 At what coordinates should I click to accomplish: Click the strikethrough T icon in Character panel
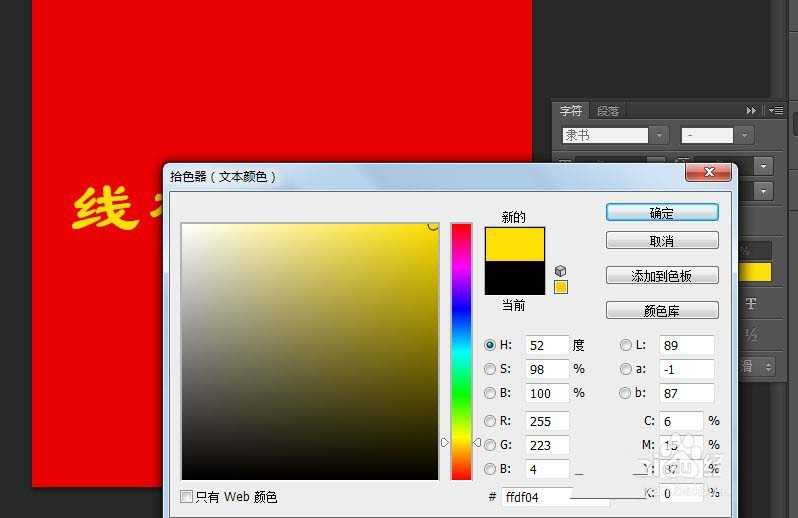[x=751, y=304]
